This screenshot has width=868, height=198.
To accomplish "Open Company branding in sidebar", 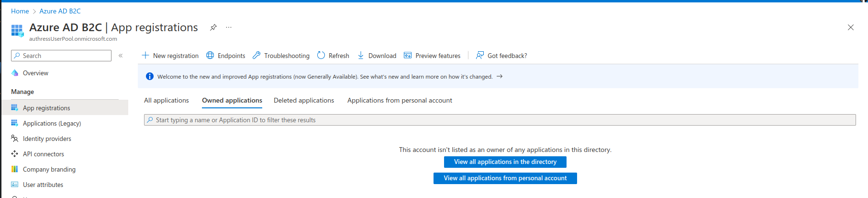I will (x=49, y=170).
